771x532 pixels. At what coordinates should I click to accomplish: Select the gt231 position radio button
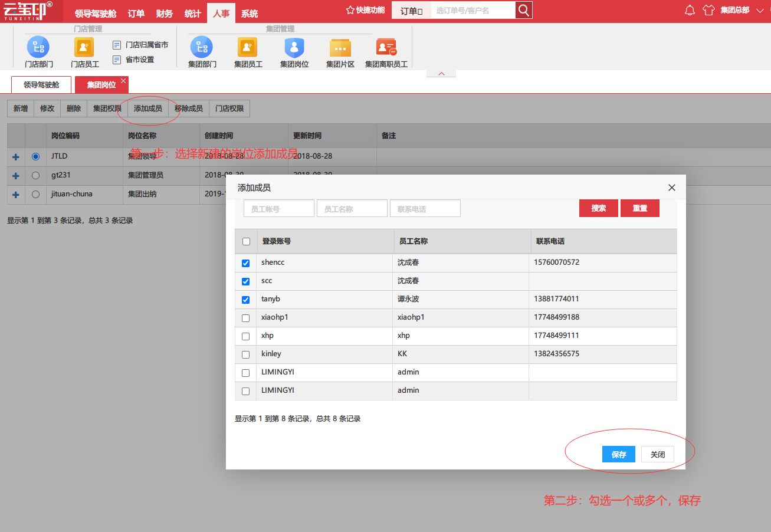click(x=35, y=175)
